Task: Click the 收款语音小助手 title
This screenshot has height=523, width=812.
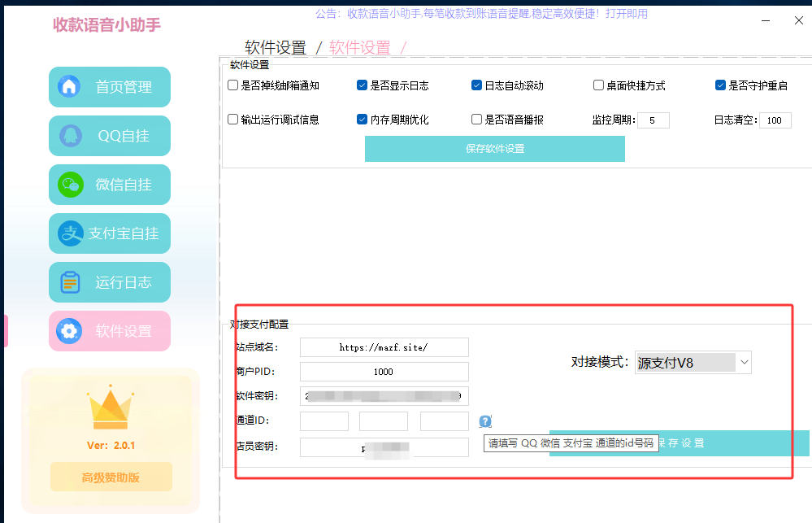Action: pyautogui.click(x=107, y=25)
